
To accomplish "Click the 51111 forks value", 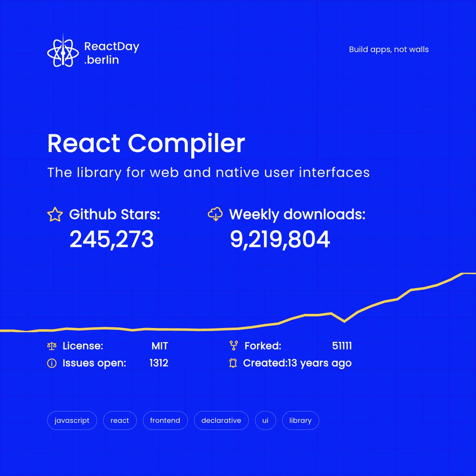I will [342, 346].
